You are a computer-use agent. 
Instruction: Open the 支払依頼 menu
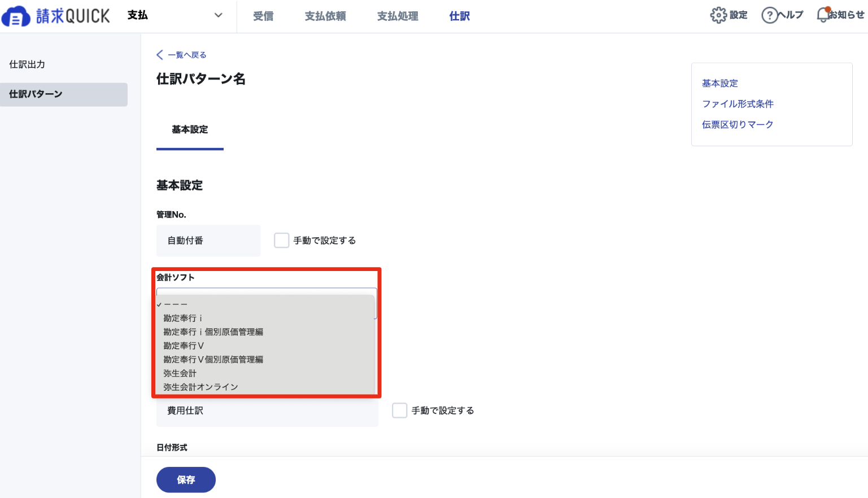point(325,16)
